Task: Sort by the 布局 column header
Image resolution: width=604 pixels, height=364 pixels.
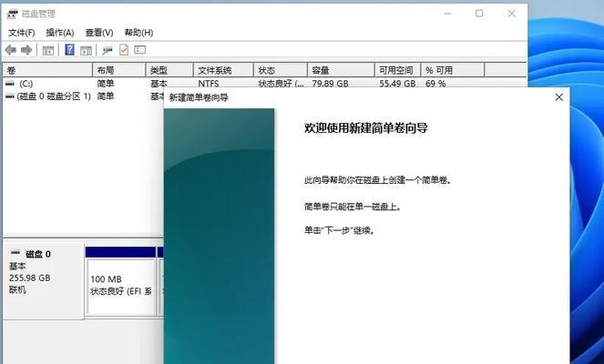Action: [x=119, y=70]
